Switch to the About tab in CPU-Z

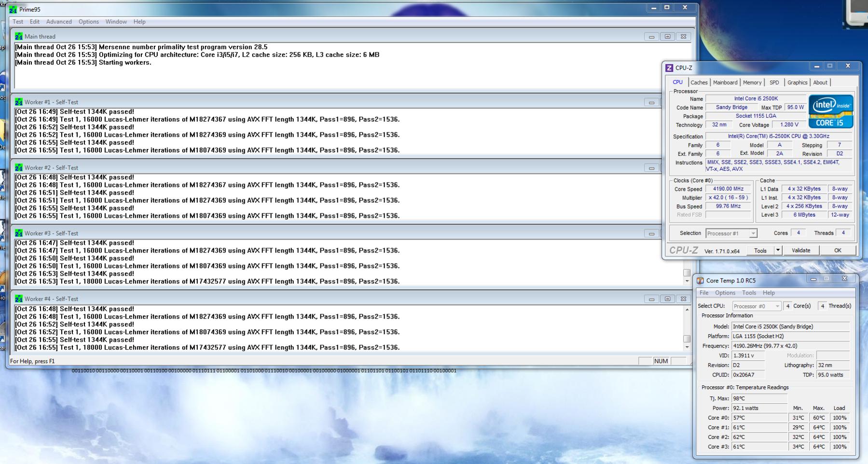click(820, 83)
